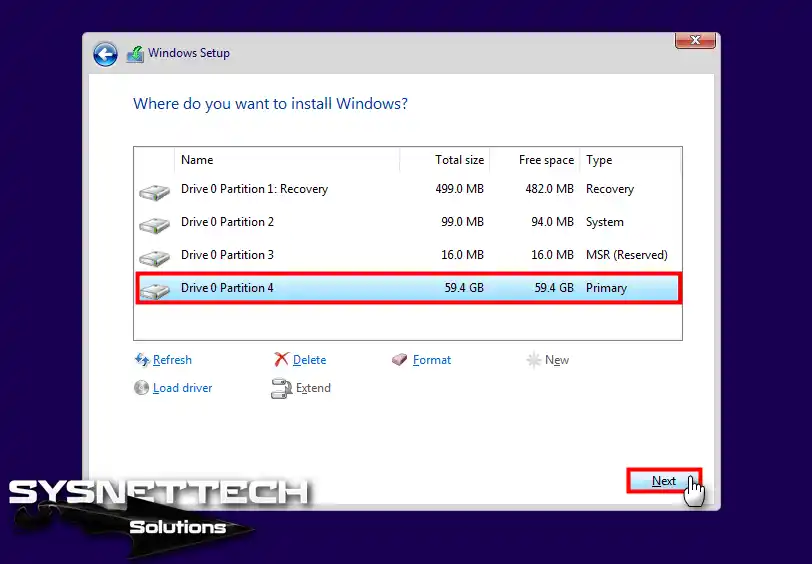The height and width of the screenshot is (564, 812).
Task: Click the red X Delete icon
Action: (282, 360)
